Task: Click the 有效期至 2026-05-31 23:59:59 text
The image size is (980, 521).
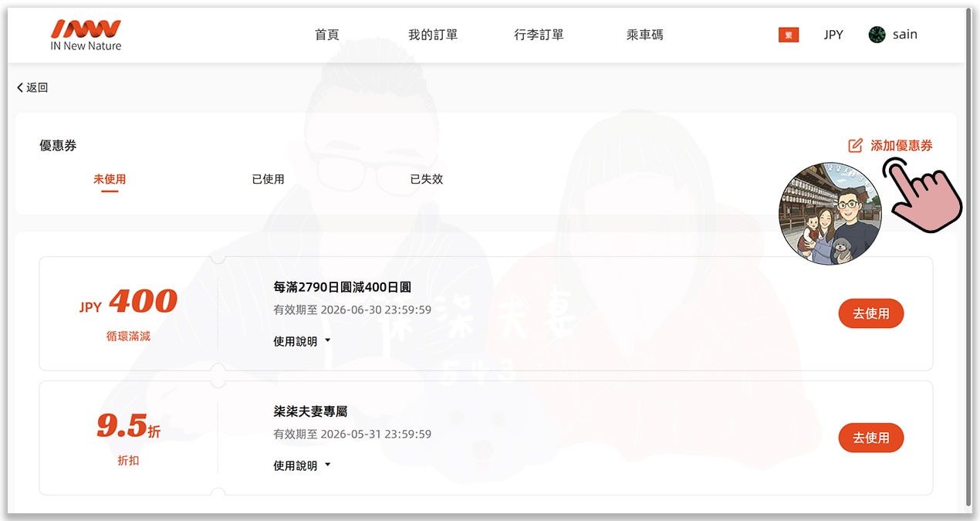Action: [x=352, y=435]
